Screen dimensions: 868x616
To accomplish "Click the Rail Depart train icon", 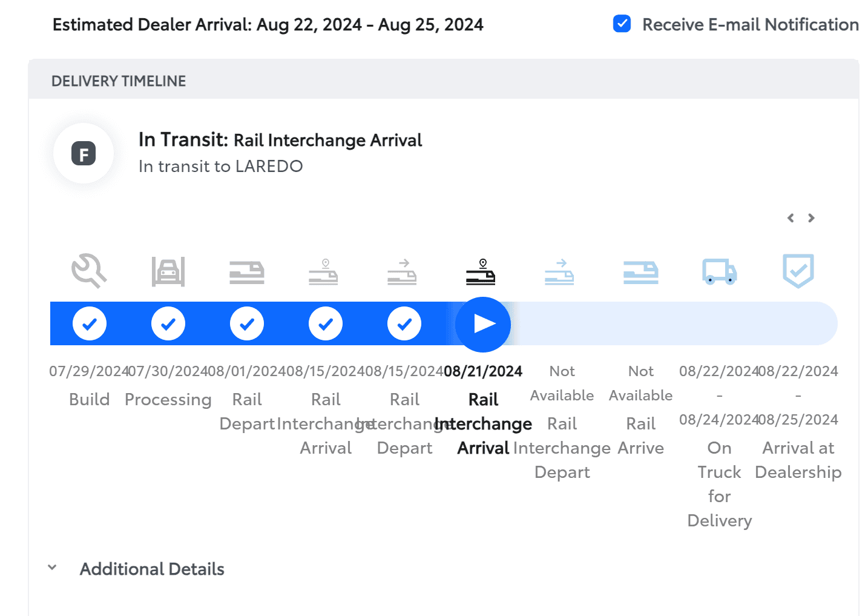I will click(x=247, y=272).
